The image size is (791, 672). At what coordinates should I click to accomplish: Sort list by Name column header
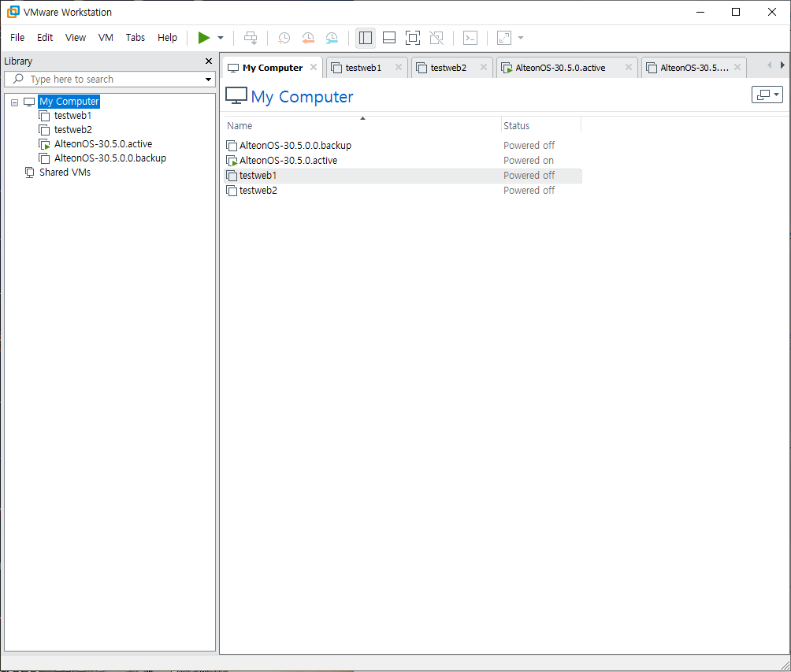(362, 125)
